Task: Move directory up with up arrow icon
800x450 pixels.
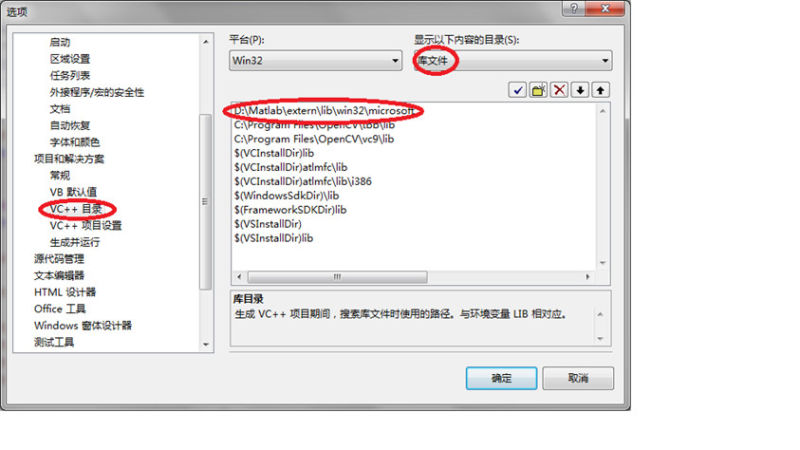Action: point(601,90)
